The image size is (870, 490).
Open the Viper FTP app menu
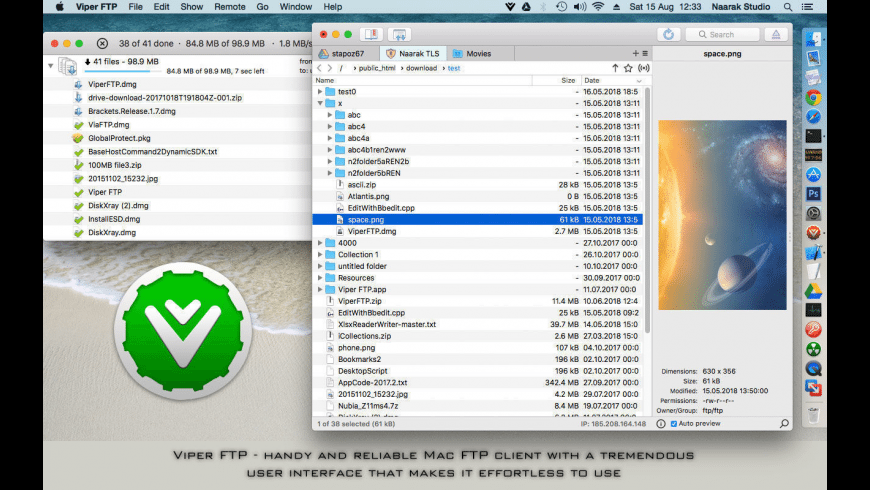(97, 7)
